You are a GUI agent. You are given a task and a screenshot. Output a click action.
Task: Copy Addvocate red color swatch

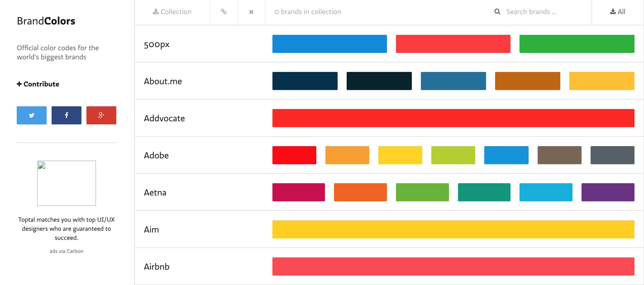pos(453,118)
